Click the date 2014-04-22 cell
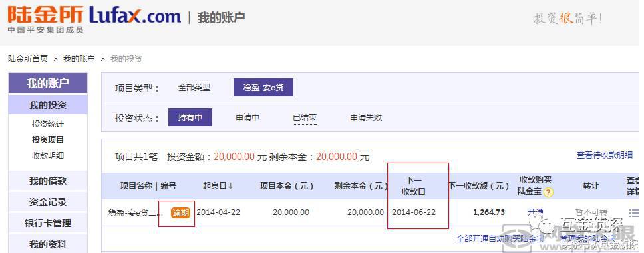 point(218,212)
